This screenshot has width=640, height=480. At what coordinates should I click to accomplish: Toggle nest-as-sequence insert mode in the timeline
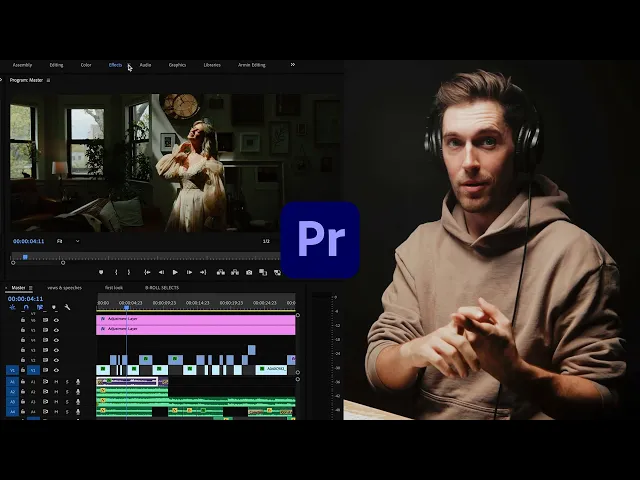pos(12,307)
